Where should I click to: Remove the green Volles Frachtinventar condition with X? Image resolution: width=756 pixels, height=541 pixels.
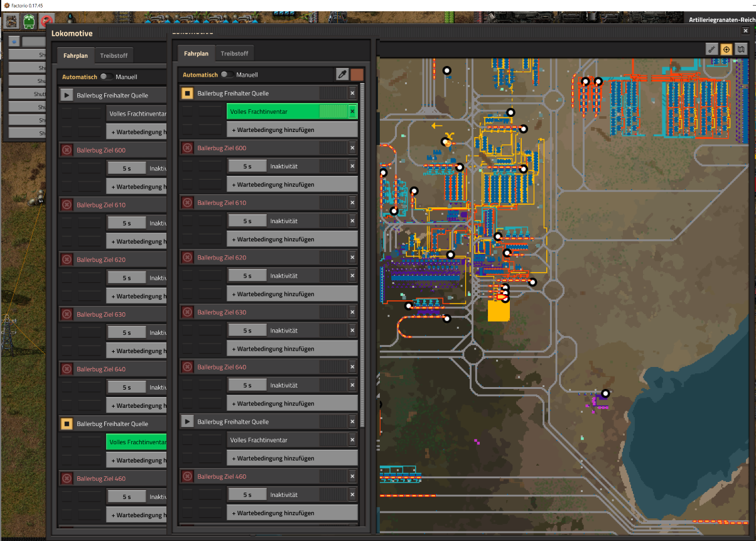click(352, 112)
